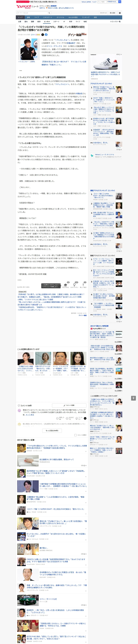This screenshot has height=644, width=138.
Task: Open the 'スポーツ' category tab
Action: [56, 22]
